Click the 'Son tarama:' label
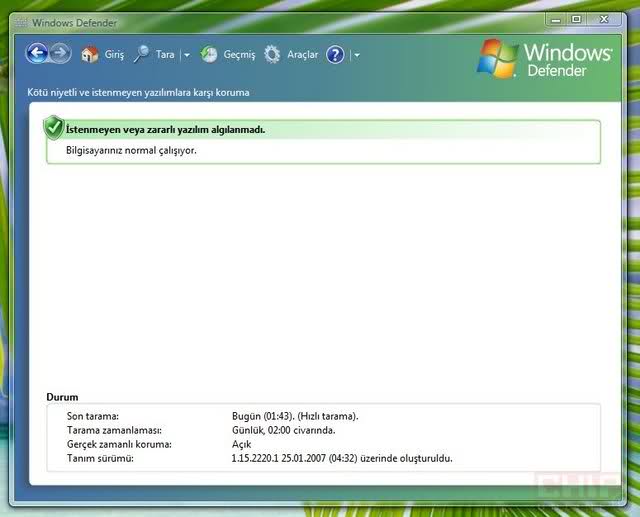This screenshot has height=517, width=640. pyautogui.click(x=93, y=416)
